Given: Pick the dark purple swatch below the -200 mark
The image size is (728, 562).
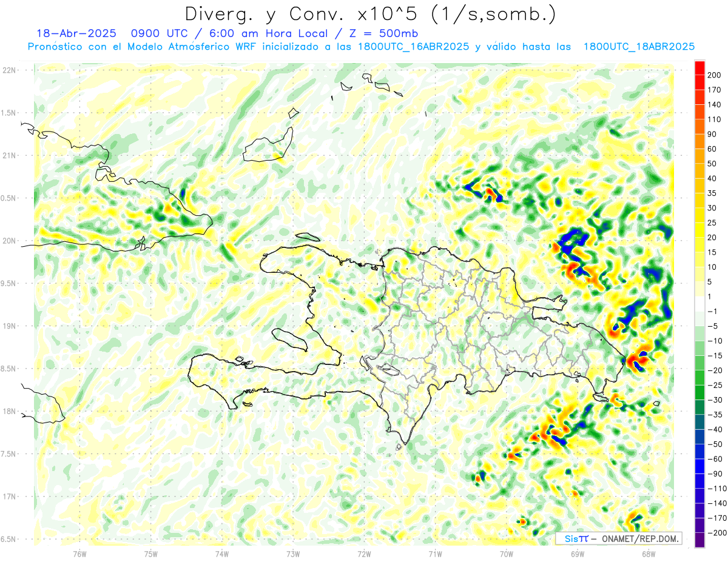Looking at the screenshot, I should pos(699,540).
